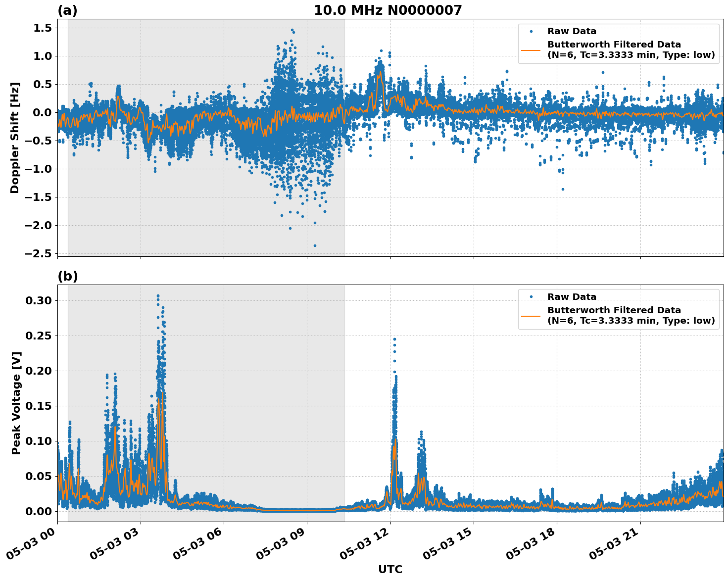This screenshot has height=580, width=728.
Task: Click the plot title "10.0 MHz N0000007"
Action: tap(388, 10)
